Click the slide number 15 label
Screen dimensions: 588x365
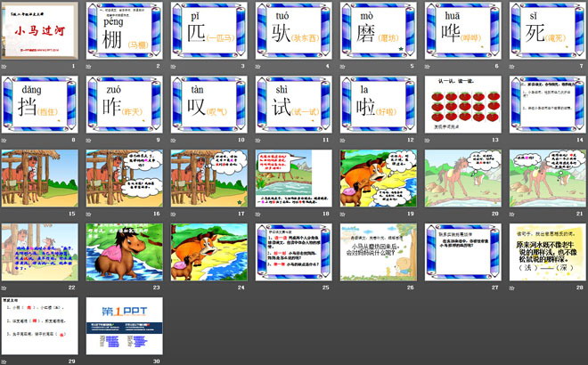pos(71,214)
